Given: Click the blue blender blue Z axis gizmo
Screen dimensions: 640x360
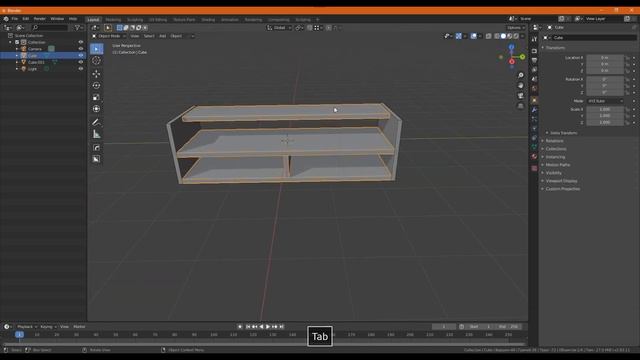Looking at the screenshot, I should (511, 47).
